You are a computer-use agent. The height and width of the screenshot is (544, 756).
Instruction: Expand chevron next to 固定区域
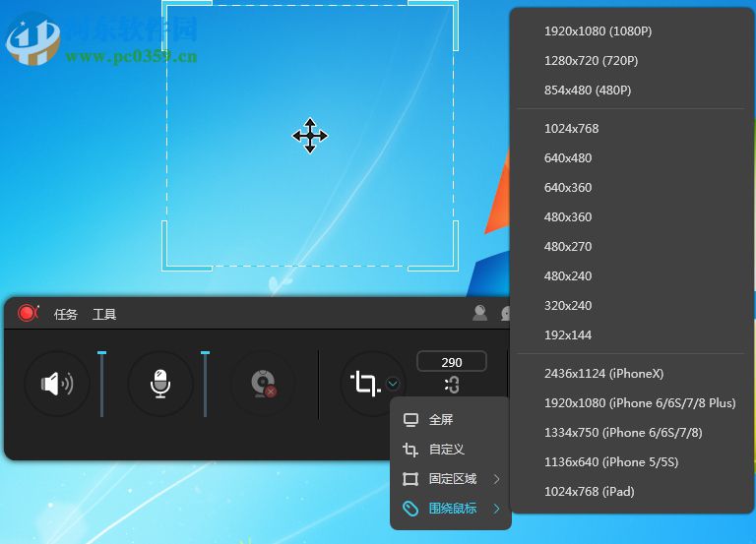pos(496,479)
